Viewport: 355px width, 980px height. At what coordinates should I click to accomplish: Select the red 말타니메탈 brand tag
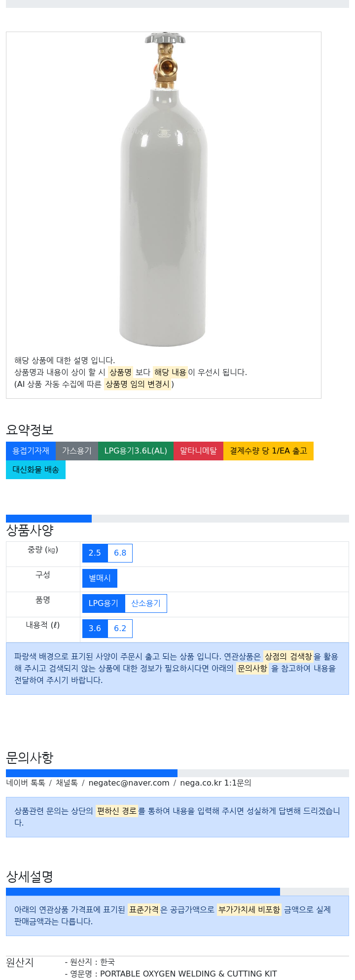point(198,451)
